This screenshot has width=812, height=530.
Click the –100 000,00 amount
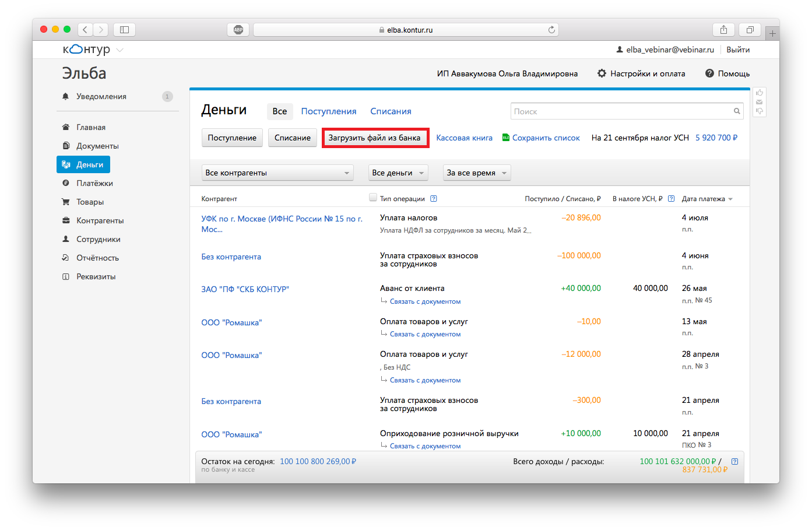pyautogui.click(x=579, y=255)
